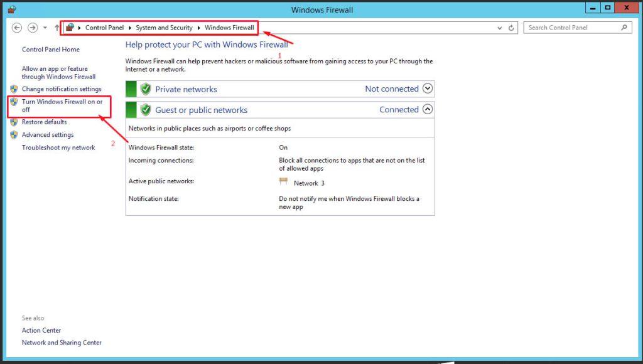Open Turn Windows Firewall on or off
Viewport: 643px width, 364px height.
[62, 105]
